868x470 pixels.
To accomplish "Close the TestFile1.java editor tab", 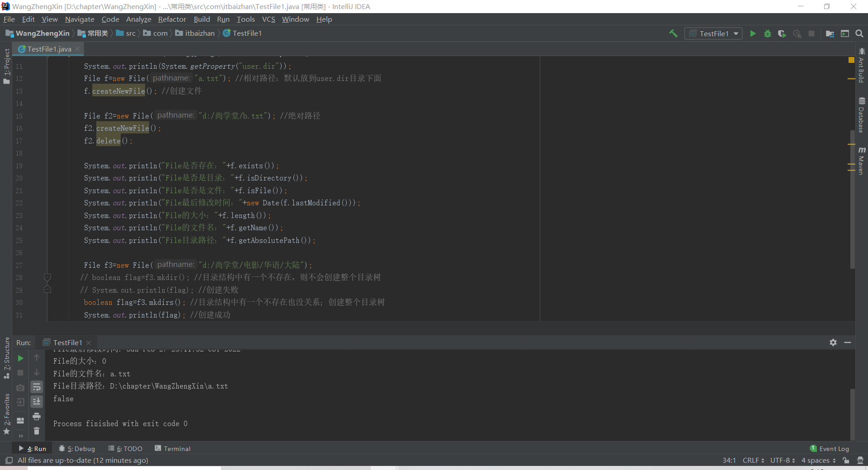I will point(78,49).
